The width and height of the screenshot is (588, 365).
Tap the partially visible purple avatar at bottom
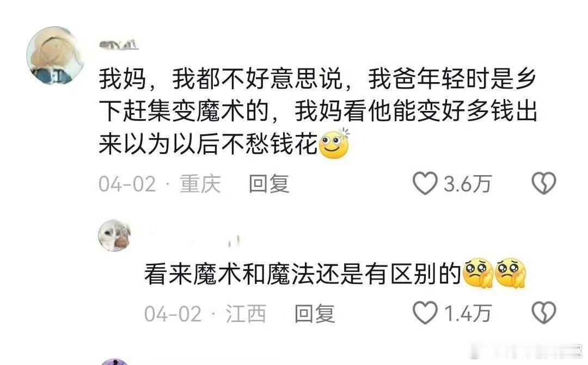tap(115, 362)
